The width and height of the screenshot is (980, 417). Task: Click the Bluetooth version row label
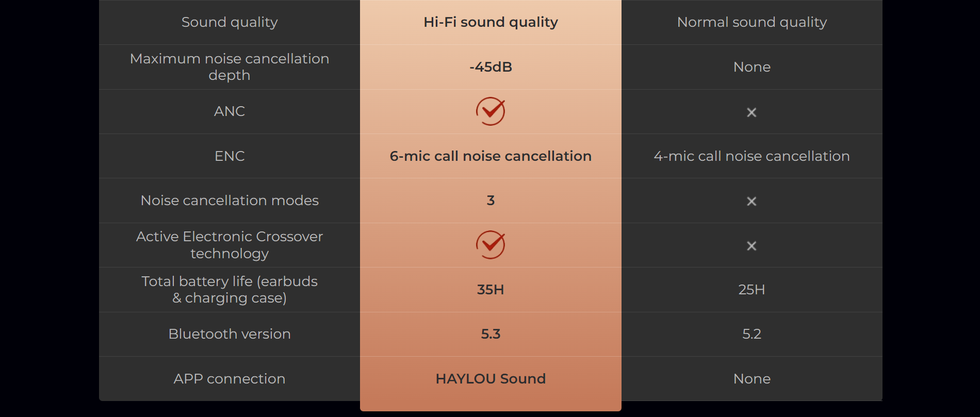click(230, 334)
